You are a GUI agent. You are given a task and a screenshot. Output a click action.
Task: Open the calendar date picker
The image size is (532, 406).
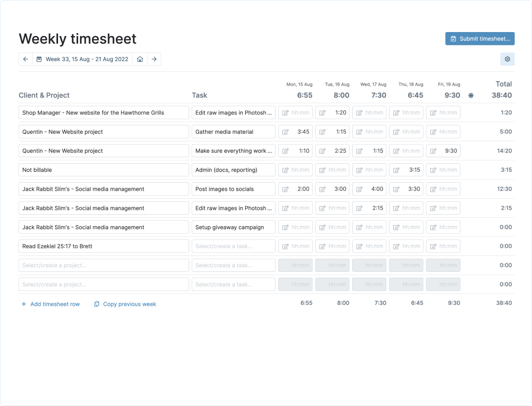39,59
